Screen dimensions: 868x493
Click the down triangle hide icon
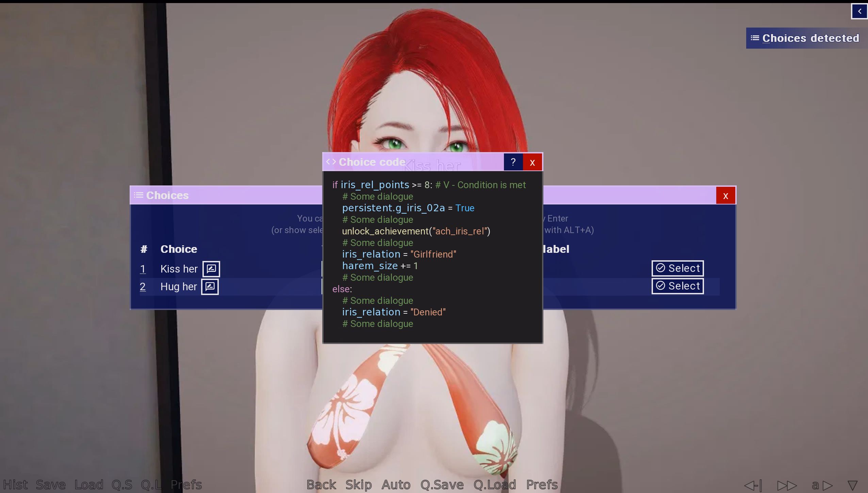tap(852, 485)
